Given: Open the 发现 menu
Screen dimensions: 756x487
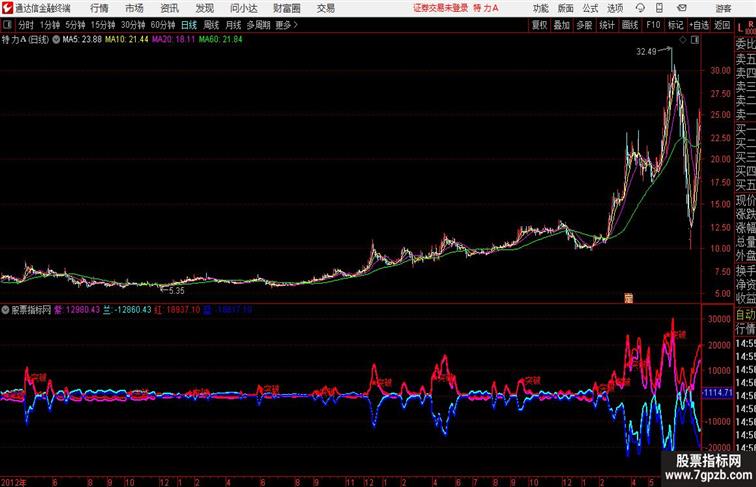Looking at the screenshot, I should [x=204, y=8].
